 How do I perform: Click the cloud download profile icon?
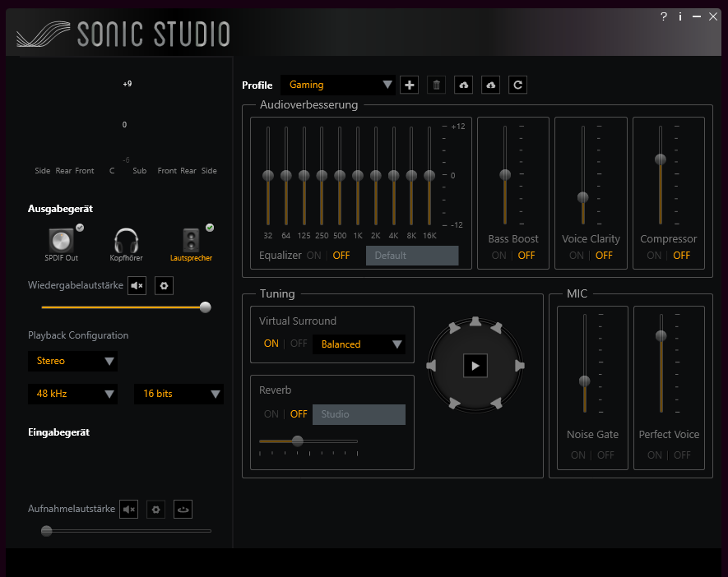[x=491, y=85]
